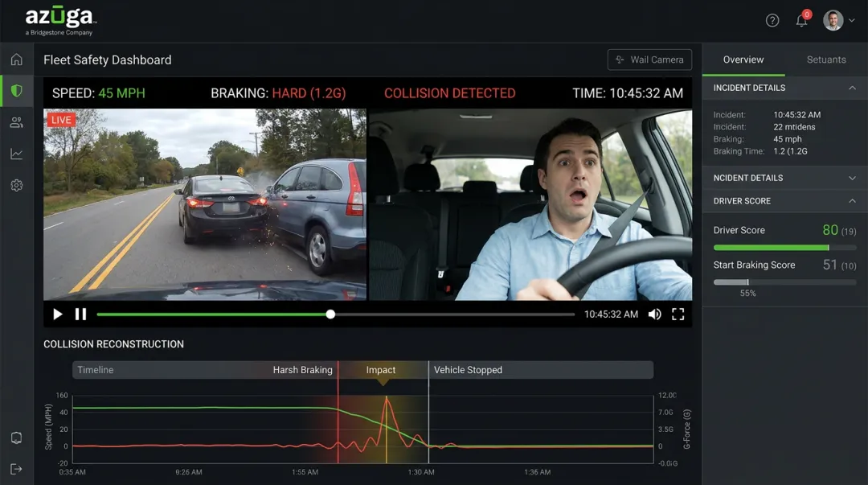Open the Home icon in sidebar
This screenshot has width=868, height=485.
17,60
